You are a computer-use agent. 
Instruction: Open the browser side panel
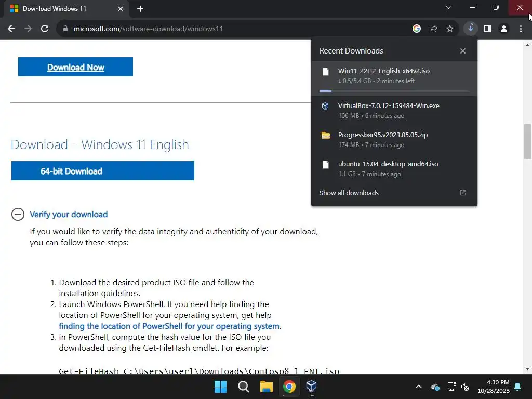tap(487, 29)
